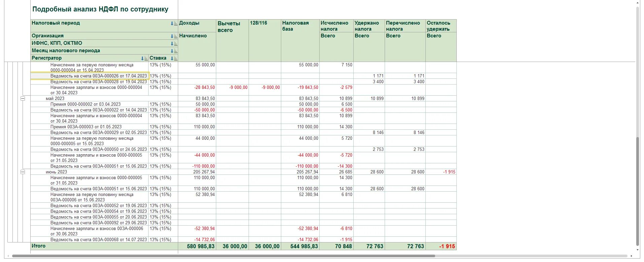Viewport: 644px width, 262px height.
Task: Click red value -14 732,06 in Доходы column
Action: (x=204, y=240)
